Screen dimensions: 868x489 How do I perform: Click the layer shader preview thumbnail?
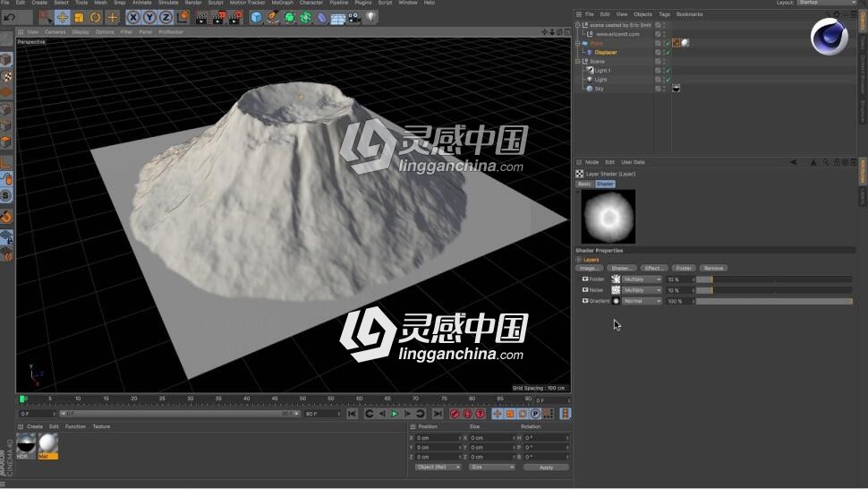pos(608,217)
